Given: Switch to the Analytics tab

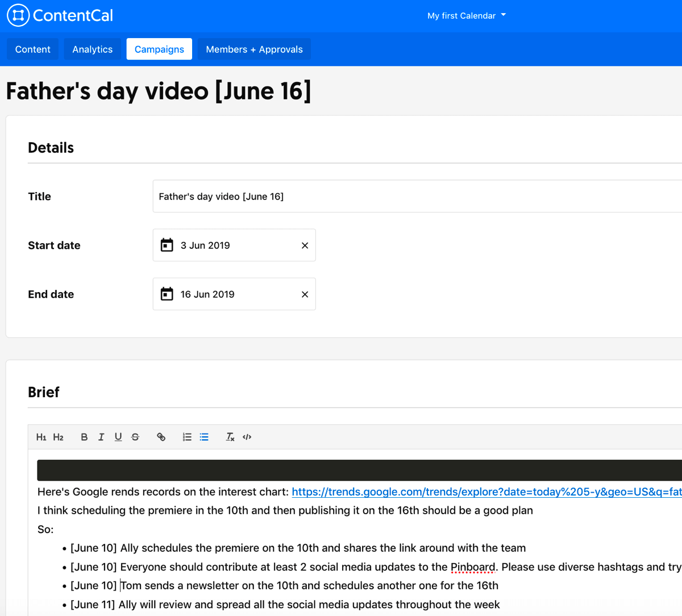Looking at the screenshot, I should (92, 49).
